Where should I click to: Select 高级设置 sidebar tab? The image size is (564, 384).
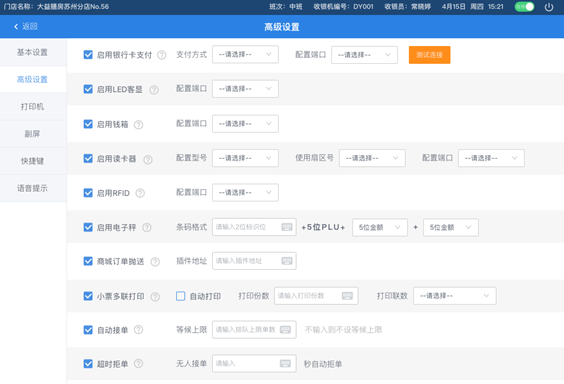coord(33,79)
